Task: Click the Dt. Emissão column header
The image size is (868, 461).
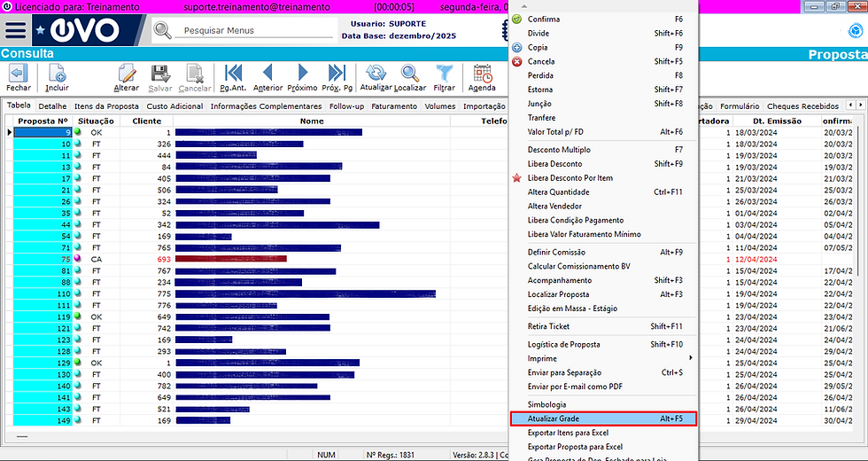Action: coord(778,121)
